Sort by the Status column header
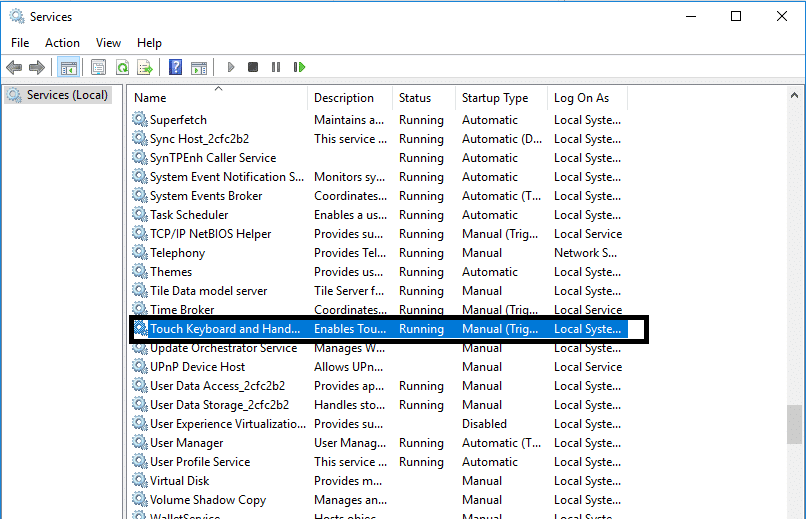Screen dimensions: 806x519 click(x=415, y=98)
